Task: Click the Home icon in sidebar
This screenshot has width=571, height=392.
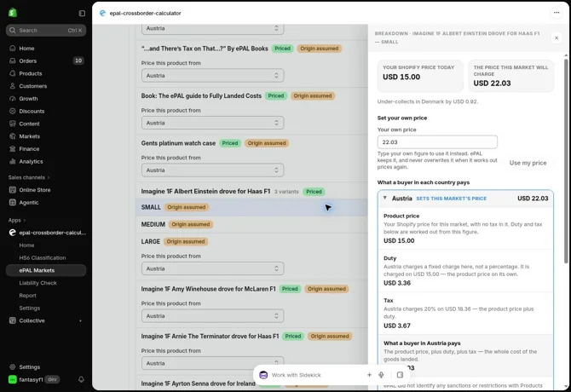Action: click(x=13, y=48)
